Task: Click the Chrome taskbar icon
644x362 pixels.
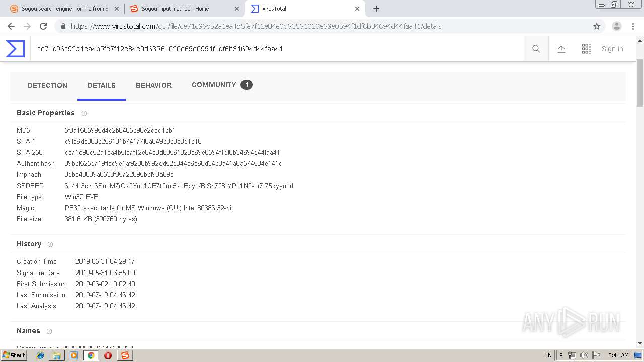Action: point(91,355)
